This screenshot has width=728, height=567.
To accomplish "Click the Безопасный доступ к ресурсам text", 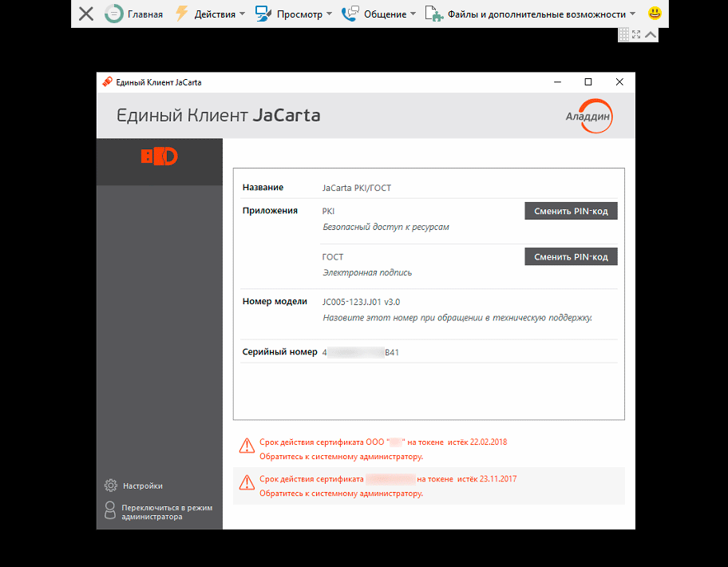I will pyautogui.click(x=386, y=227).
